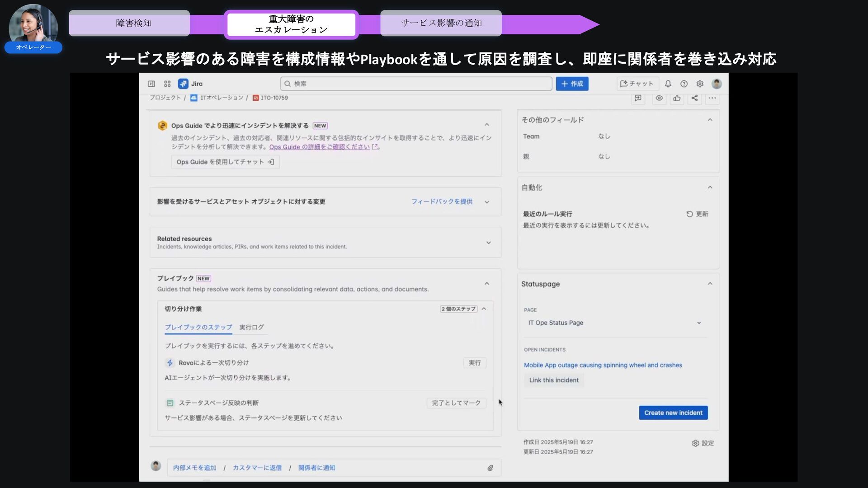Click the Create new incident button

(x=673, y=413)
